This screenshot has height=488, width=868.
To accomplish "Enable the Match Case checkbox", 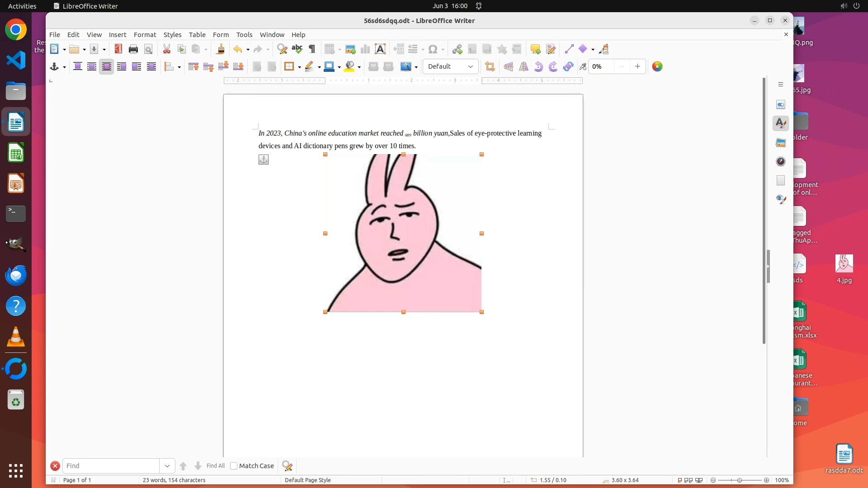I will (x=234, y=466).
